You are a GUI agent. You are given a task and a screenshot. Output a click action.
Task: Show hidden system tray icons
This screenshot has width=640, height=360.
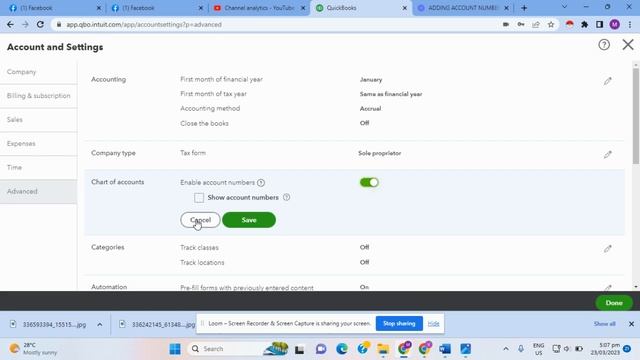coord(506,349)
